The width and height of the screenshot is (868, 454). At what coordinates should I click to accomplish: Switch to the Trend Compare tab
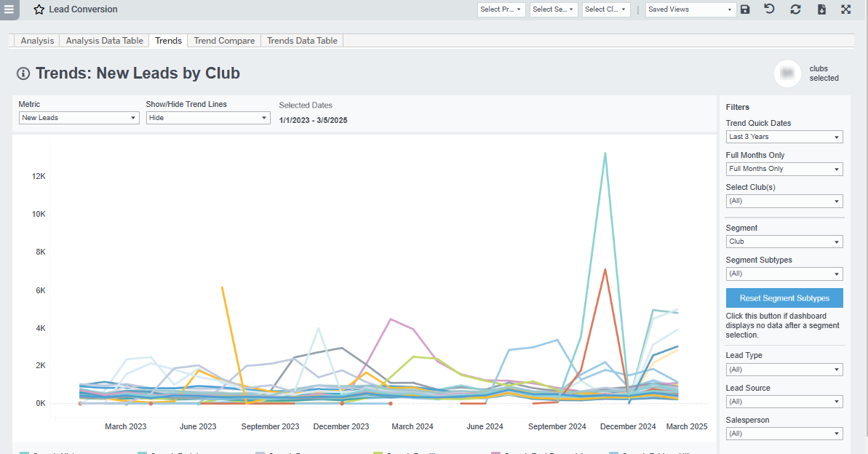pyautogui.click(x=223, y=40)
